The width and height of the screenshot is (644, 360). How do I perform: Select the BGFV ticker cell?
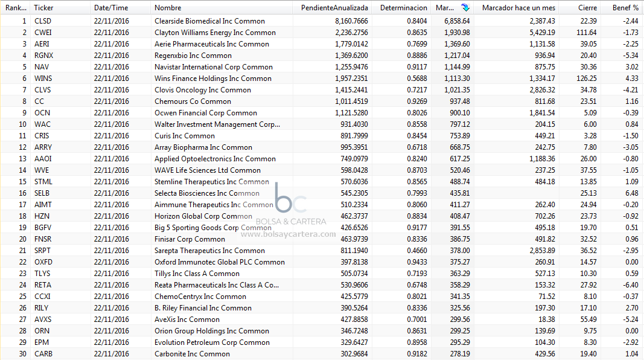[x=43, y=228]
